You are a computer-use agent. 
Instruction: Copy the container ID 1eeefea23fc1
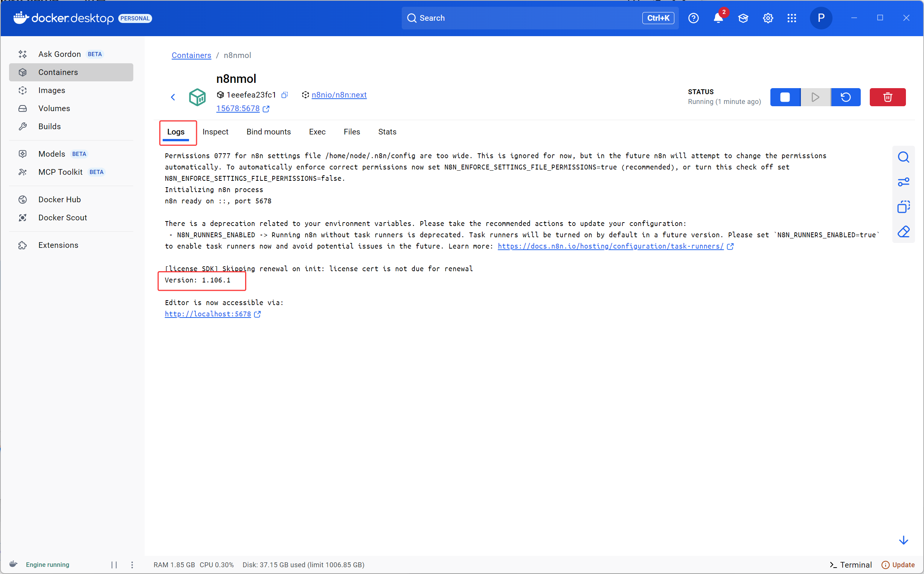coord(285,95)
